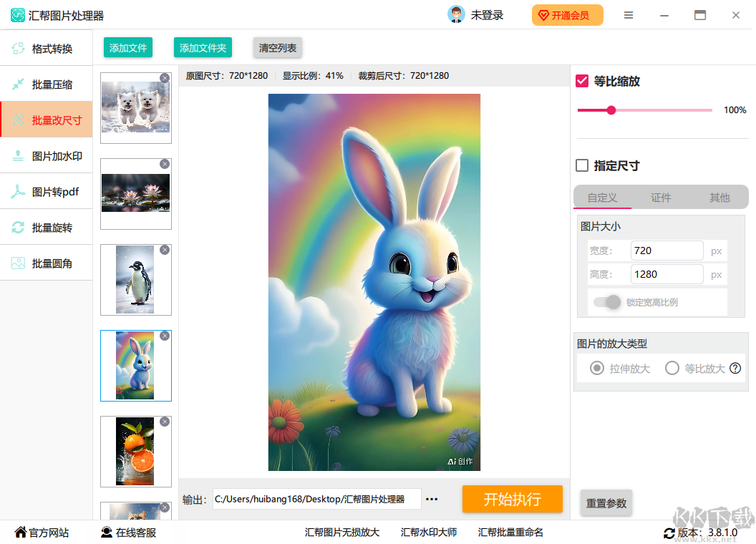This screenshot has width=756, height=544.
Task: Click the help icon next to 等比放大
Action: (x=735, y=368)
